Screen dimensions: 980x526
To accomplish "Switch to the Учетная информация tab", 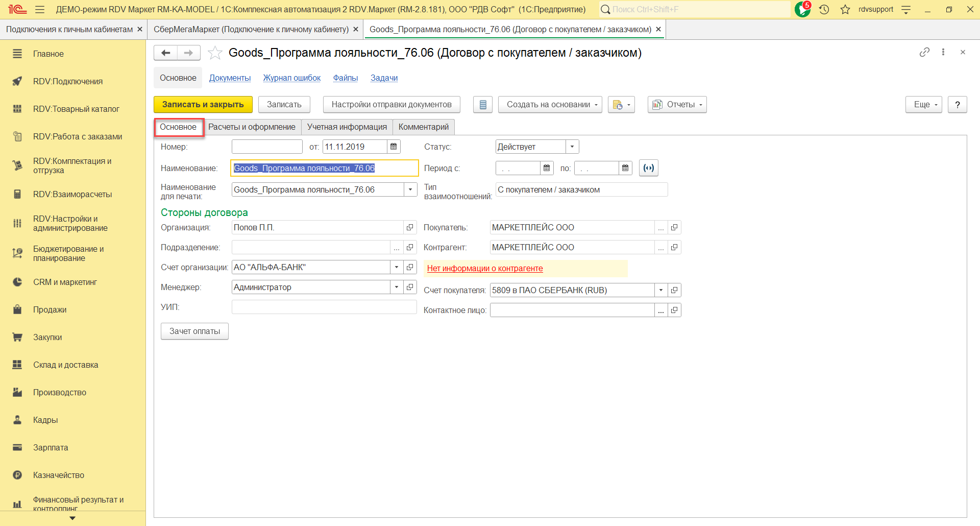I will click(347, 127).
